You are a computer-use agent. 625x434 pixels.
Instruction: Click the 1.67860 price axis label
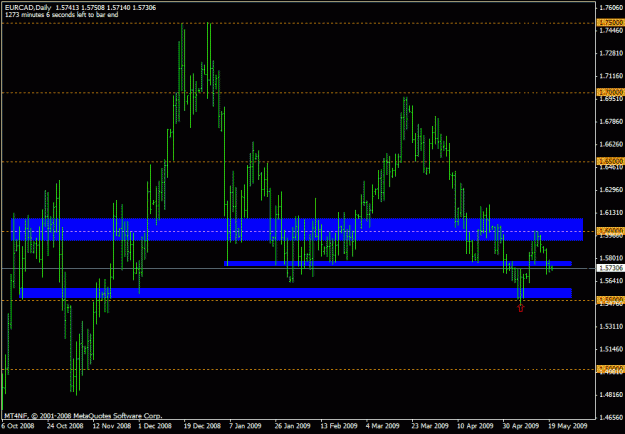tap(611, 122)
